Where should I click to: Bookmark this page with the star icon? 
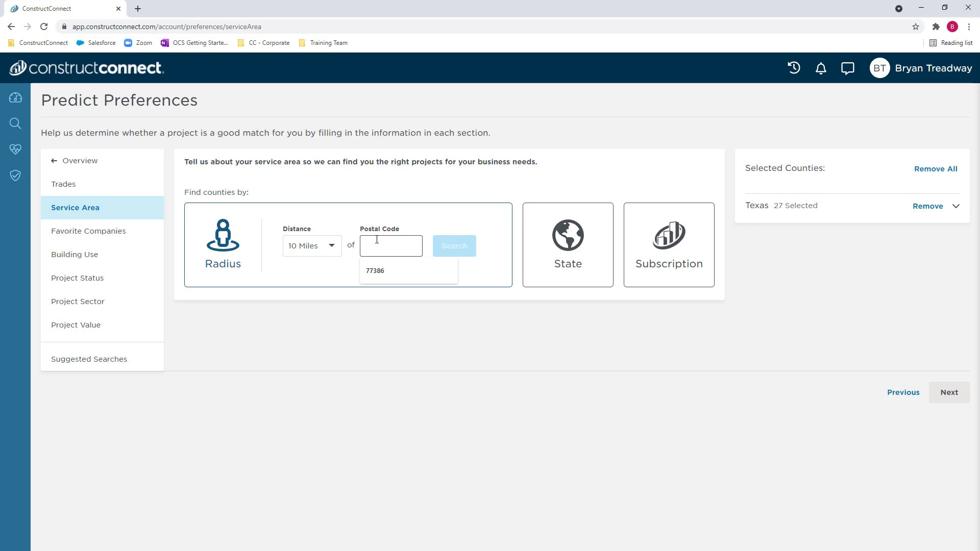(x=916, y=27)
